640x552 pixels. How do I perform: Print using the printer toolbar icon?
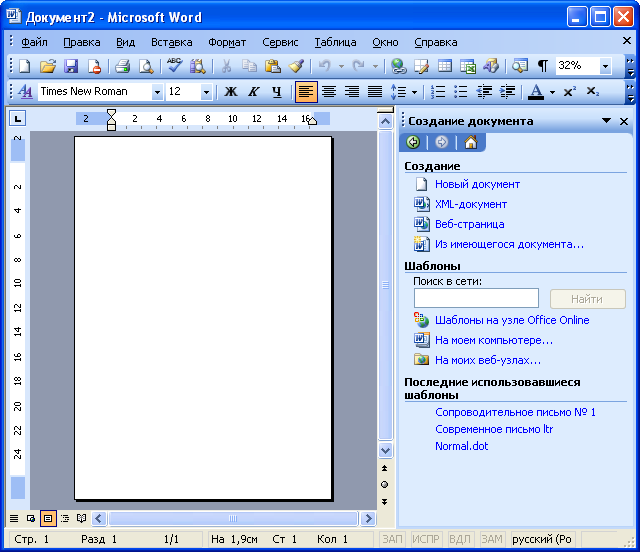122,66
